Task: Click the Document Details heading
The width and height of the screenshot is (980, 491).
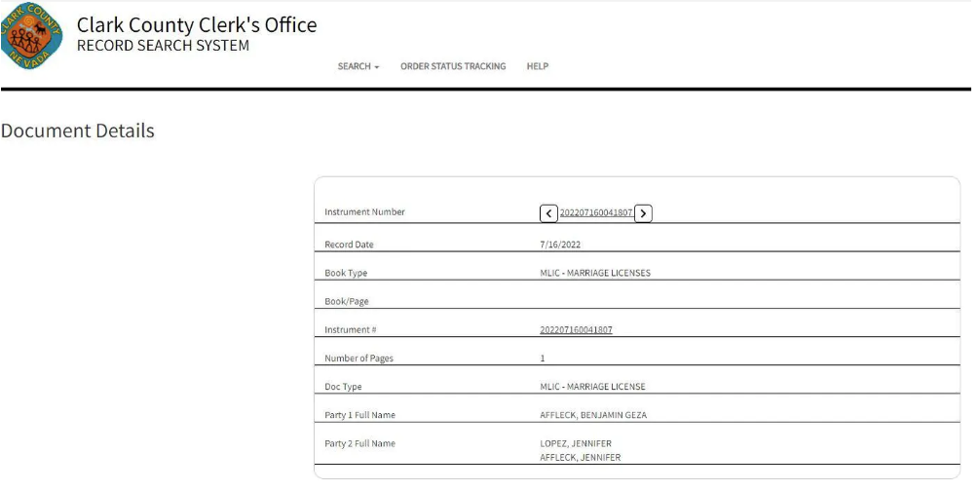Action: coord(78,131)
